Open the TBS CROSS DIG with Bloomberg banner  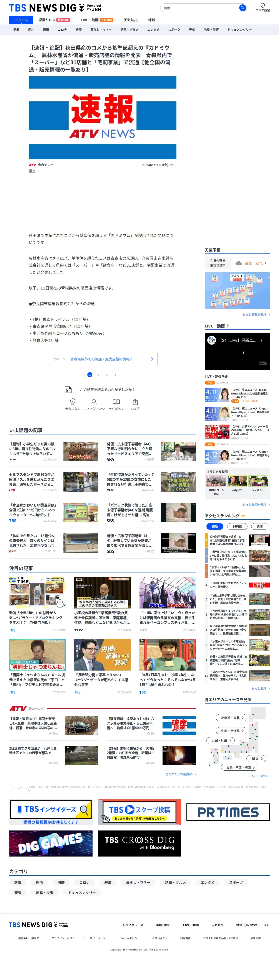pos(139,844)
